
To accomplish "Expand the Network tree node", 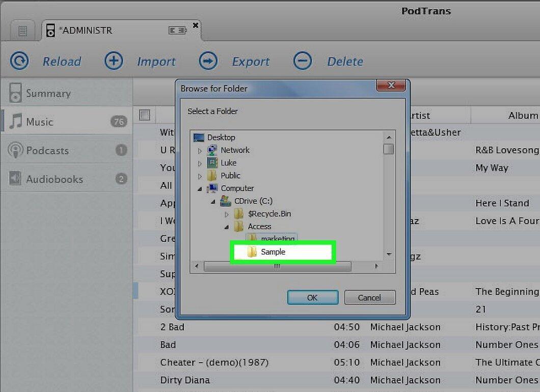I will (200, 151).
